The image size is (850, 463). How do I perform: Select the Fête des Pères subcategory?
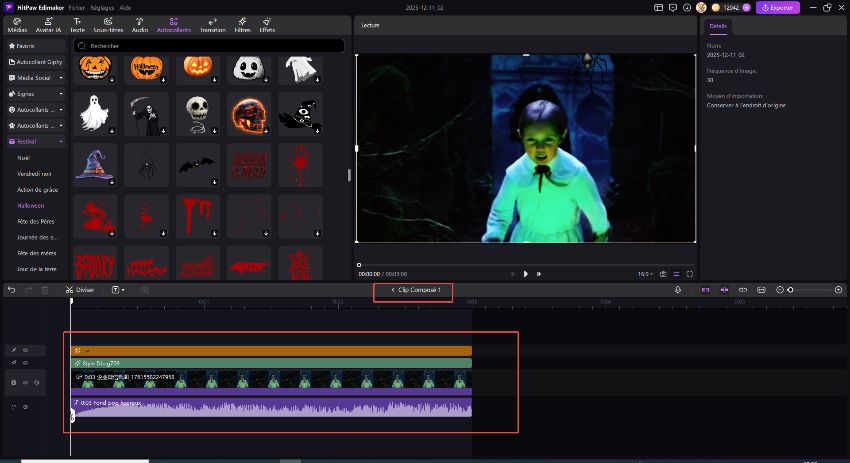click(36, 221)
